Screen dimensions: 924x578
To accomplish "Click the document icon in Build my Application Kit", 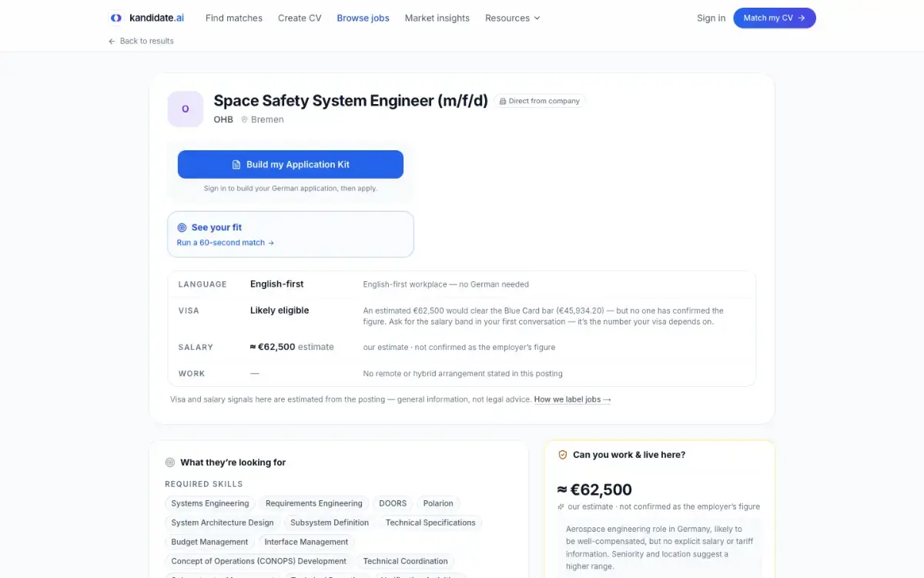I will pos(236,164).
